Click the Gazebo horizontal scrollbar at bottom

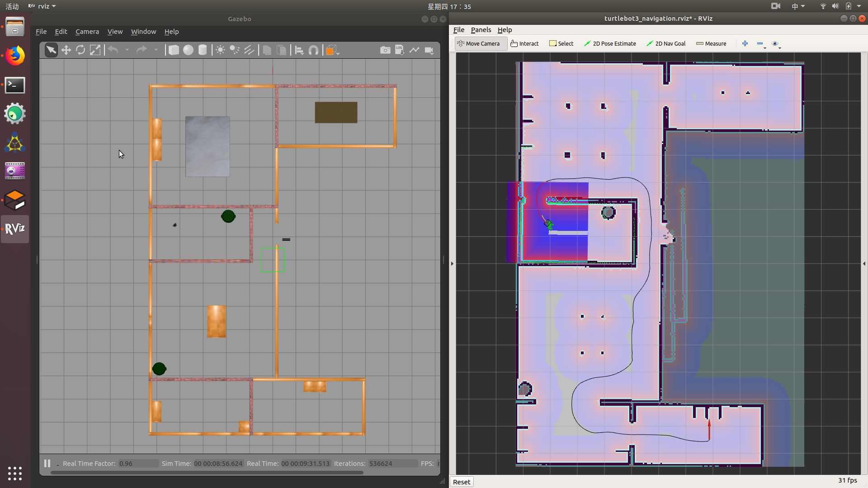(x=207, y=473)
